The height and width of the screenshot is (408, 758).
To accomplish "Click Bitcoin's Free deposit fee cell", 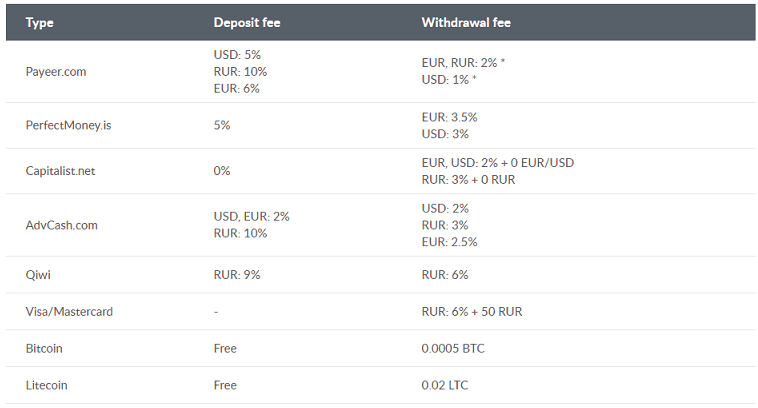I will (225, 348).
